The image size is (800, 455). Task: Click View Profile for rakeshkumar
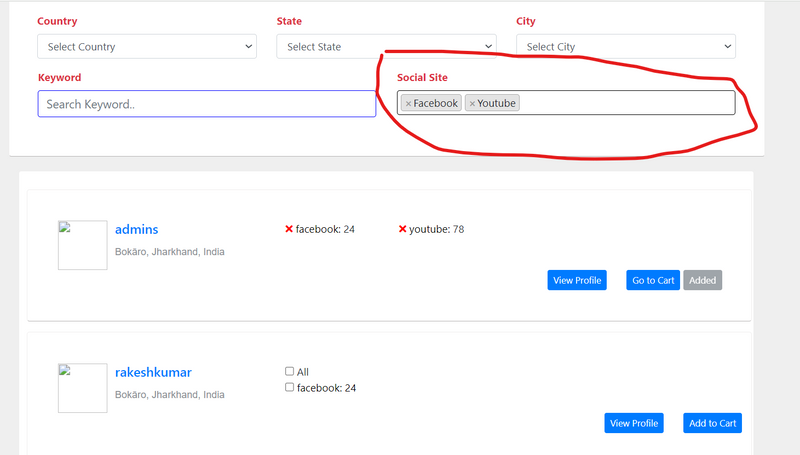634,423
